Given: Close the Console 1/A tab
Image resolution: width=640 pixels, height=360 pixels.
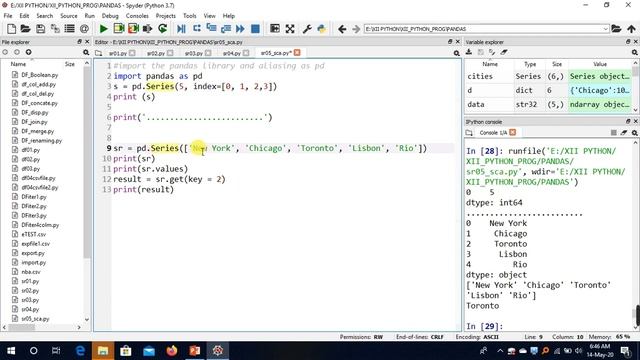Looking at the screenshot, I should [513, 132].
